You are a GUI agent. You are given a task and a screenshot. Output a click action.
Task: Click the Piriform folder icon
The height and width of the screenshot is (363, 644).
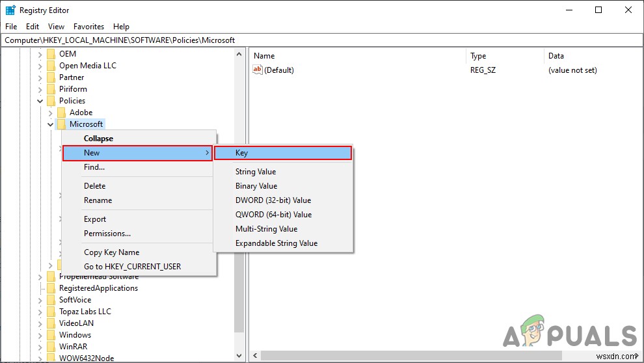[x=51, y=89]
